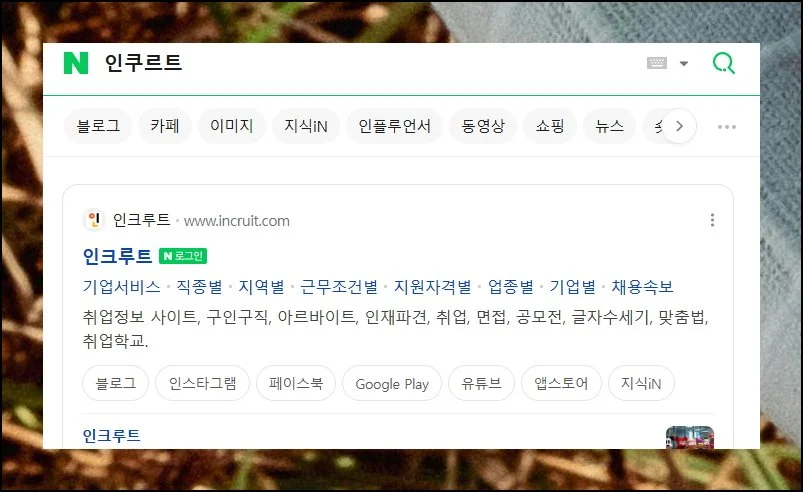Open the 인크루트 main title link

[117, 255]
